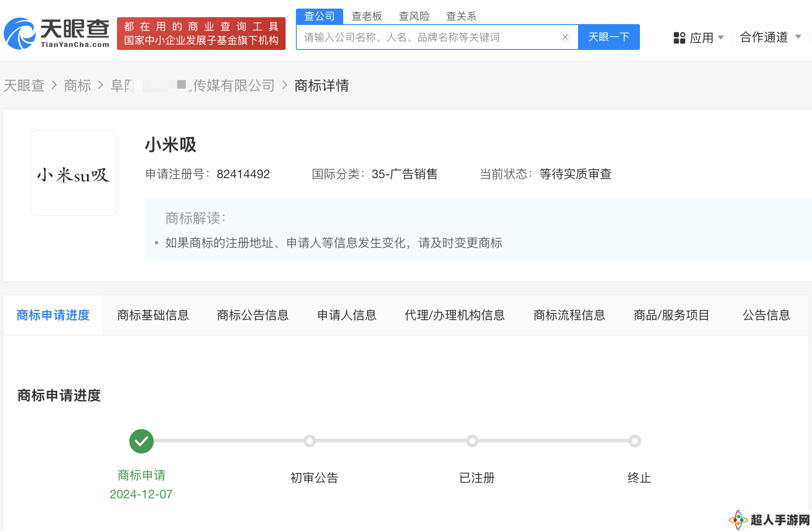Screen dimensions: 812x531
Task: Click the green checkmark 商标申请 step
Action: (x=141, y=441)
